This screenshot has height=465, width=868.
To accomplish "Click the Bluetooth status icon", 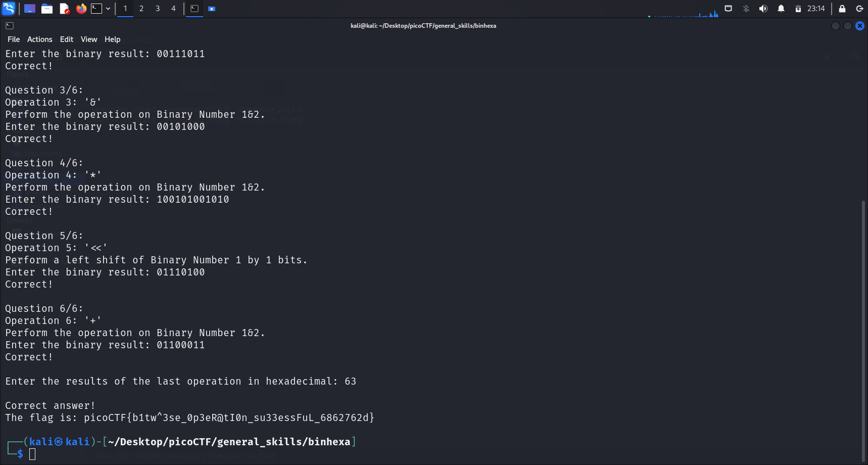I will [x=746, y=9].
